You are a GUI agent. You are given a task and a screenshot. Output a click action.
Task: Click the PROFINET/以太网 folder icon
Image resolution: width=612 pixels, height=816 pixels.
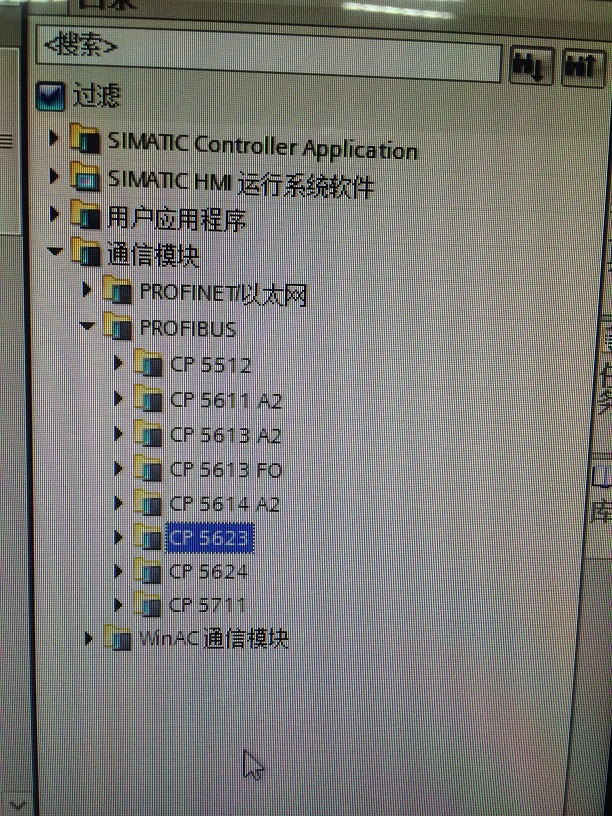click(117, 290)
